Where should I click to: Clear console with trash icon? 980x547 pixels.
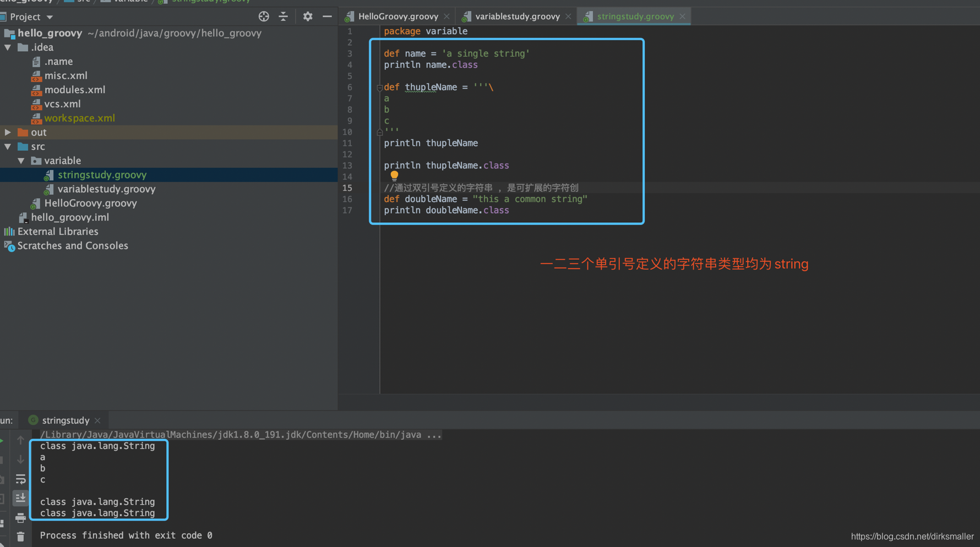point(20,537)
